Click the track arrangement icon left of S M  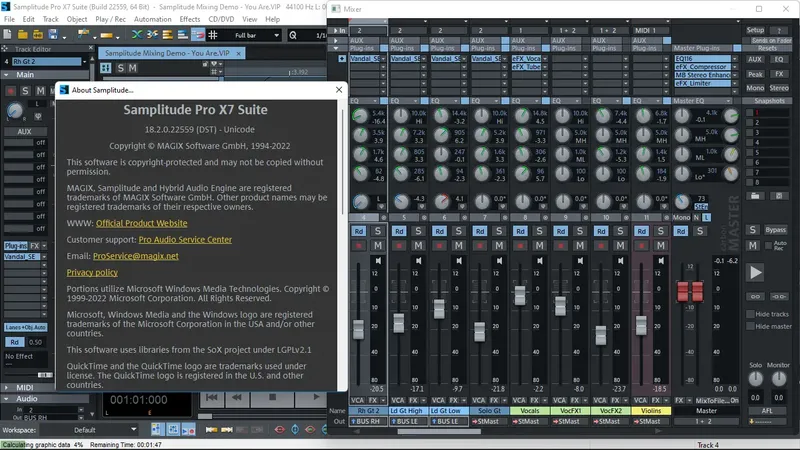point(106,68)
